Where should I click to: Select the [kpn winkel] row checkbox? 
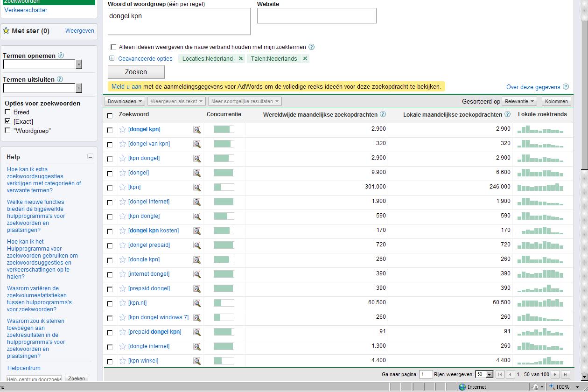click(x=110, y=362)
